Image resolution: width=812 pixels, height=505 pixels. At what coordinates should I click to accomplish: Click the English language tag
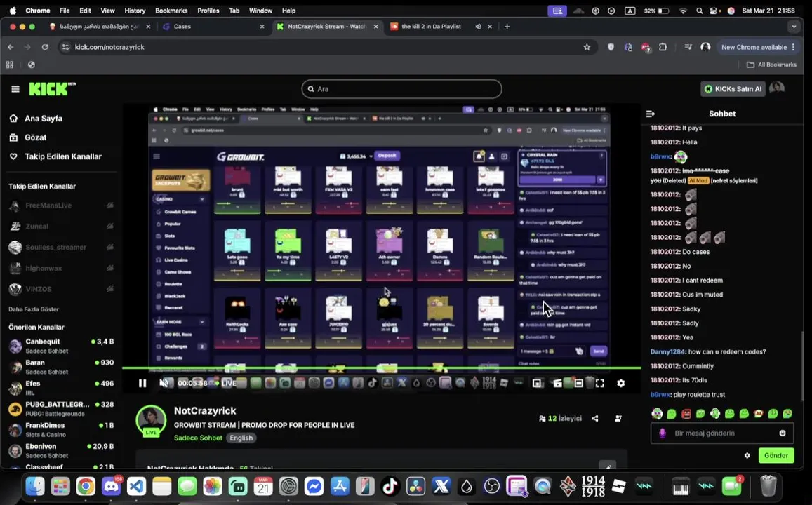(x=241, y=438)
